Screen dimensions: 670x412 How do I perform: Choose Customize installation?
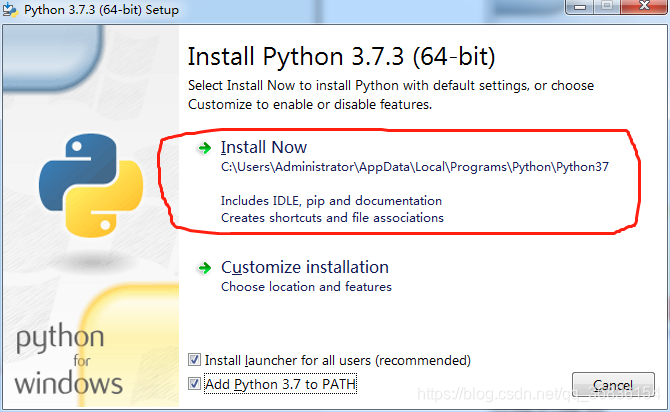(x=305, y=268)
